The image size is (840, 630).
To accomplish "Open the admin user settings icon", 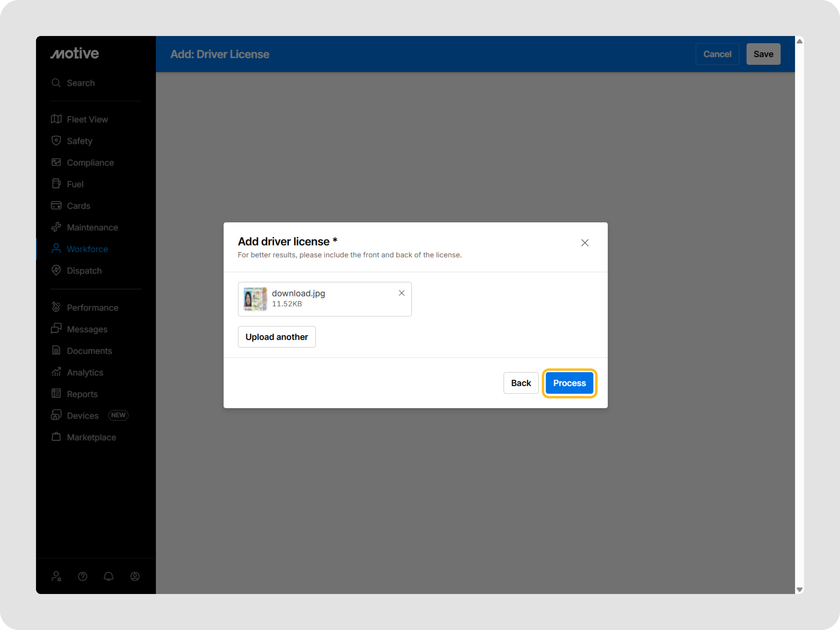I will 57,577.
